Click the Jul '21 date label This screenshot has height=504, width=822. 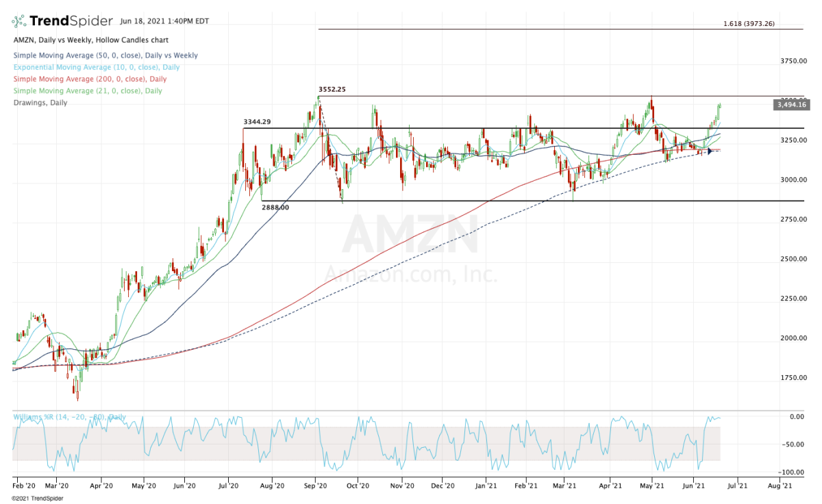pyautogui.click(x=737, y=486)
